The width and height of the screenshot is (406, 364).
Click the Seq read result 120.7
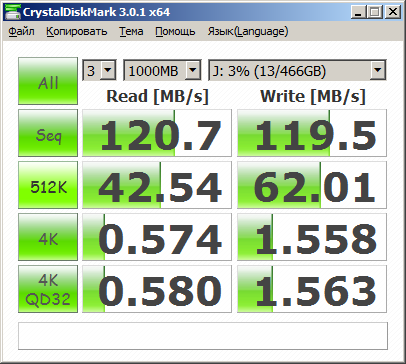click(157, 133)
